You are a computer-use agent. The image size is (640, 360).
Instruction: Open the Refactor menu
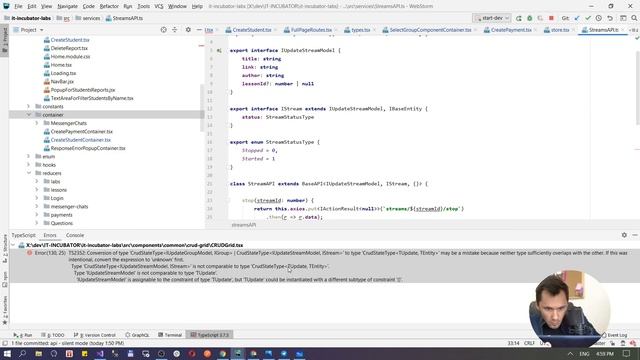tap(109, 7)
